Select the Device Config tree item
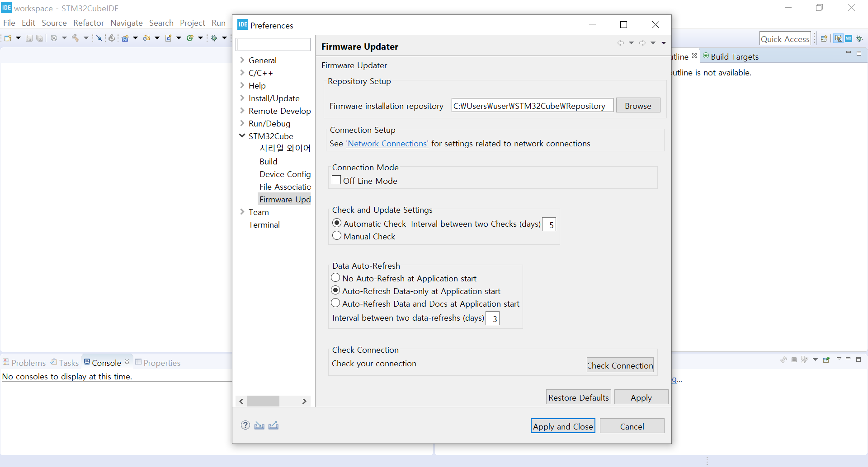 point(285,174)
